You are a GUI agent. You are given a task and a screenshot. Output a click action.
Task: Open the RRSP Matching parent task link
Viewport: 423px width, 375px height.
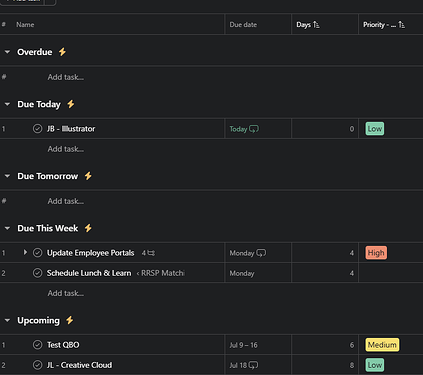pos(161,273)
